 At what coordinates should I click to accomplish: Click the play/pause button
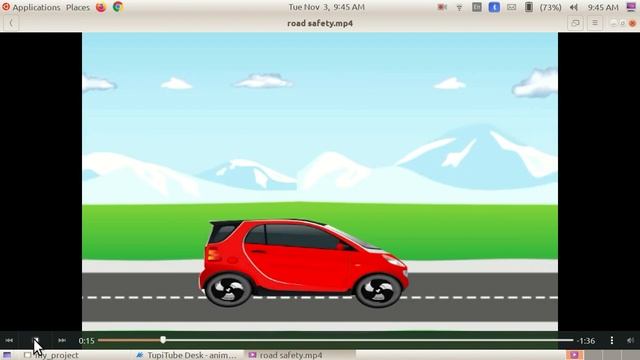pyautogui.click(x=36, y=340)
